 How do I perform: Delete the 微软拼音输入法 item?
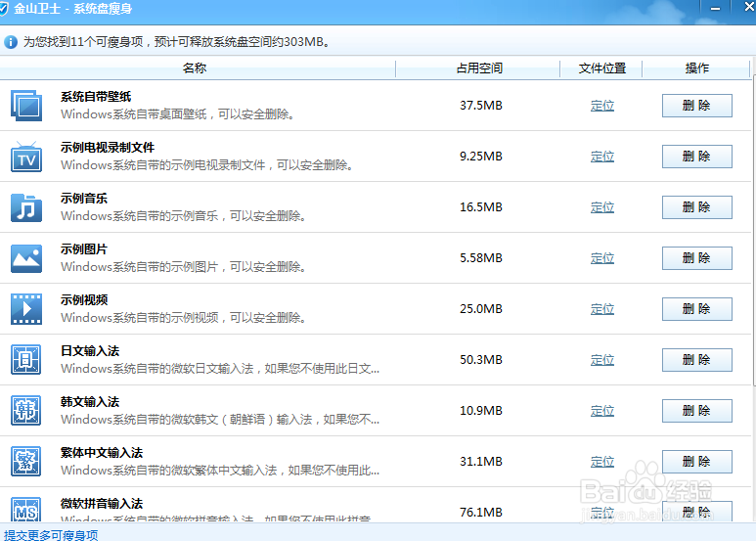click(x=696, y=512)
